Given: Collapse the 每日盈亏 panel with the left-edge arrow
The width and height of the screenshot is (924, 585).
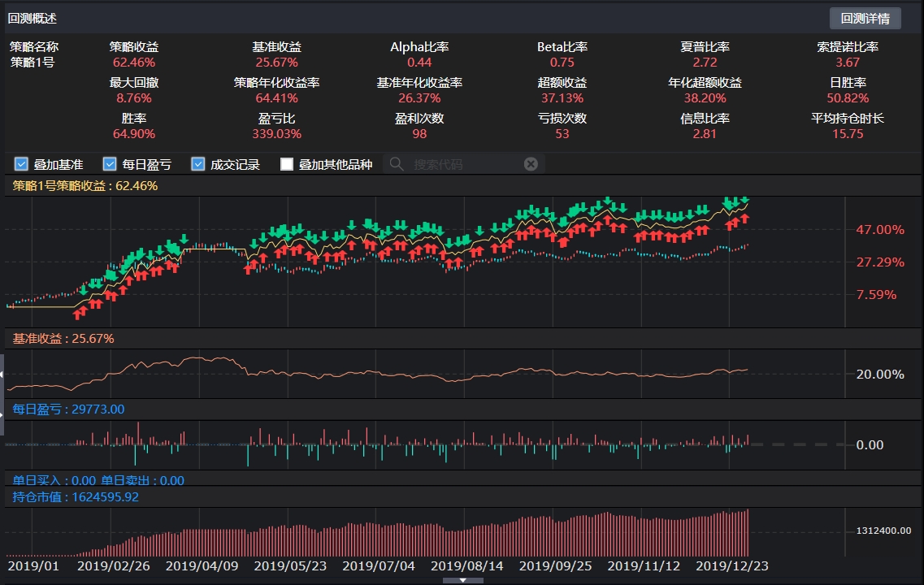Looking at the screenshot, I should (2, 412).
